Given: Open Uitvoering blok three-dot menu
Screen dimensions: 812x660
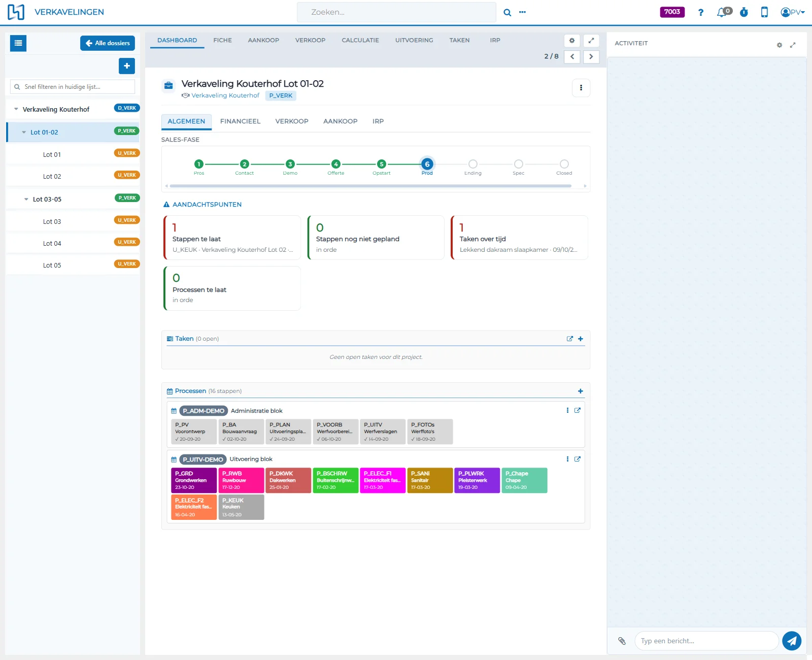Looking at the screenshot, I should tap(567, 459).
